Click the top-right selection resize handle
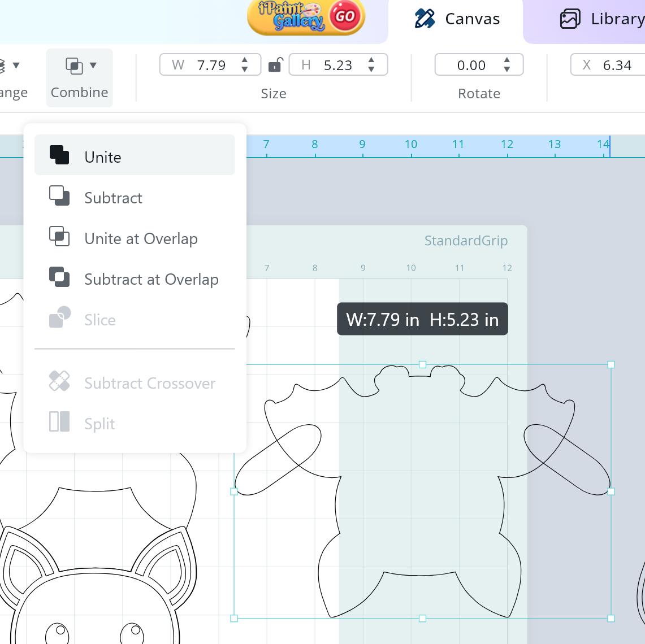Screen dimensions: 645x644 click(x=611, y=365)
